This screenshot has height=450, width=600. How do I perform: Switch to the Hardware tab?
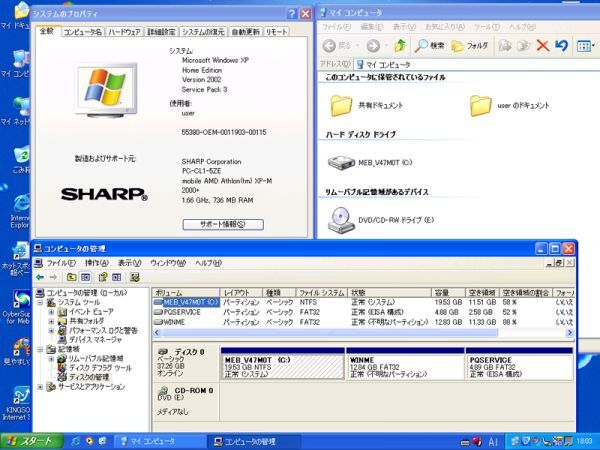click(124, 32)
